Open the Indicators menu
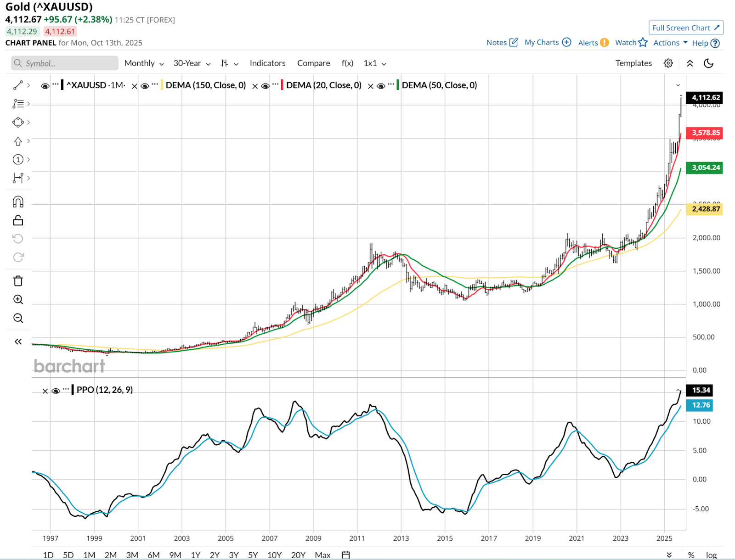Viewport: 735px width, 560px height. (x=267, y=63)
